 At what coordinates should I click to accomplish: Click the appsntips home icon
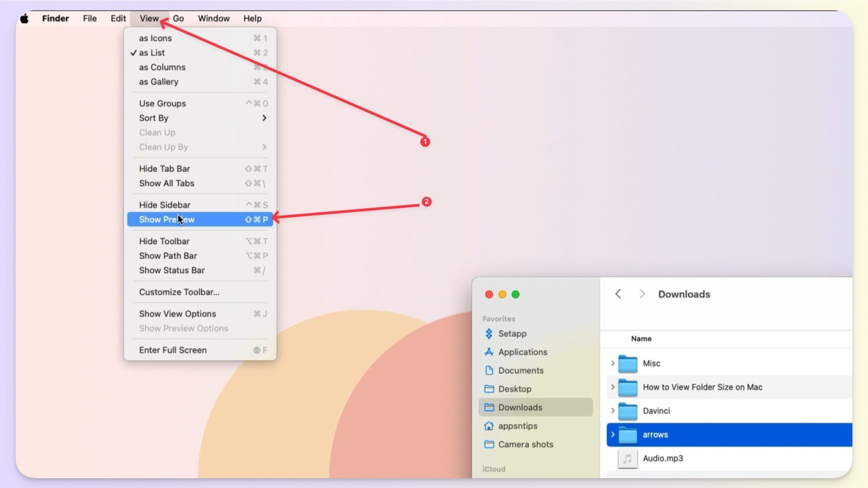[489, 426]
